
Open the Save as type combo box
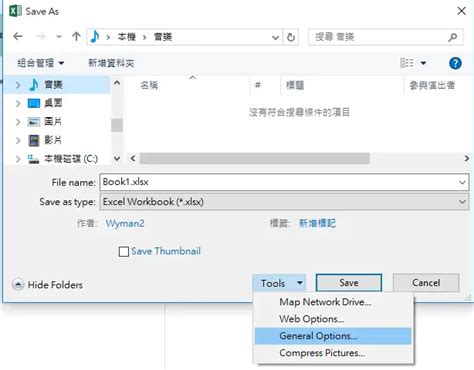[x=284, y=202]
